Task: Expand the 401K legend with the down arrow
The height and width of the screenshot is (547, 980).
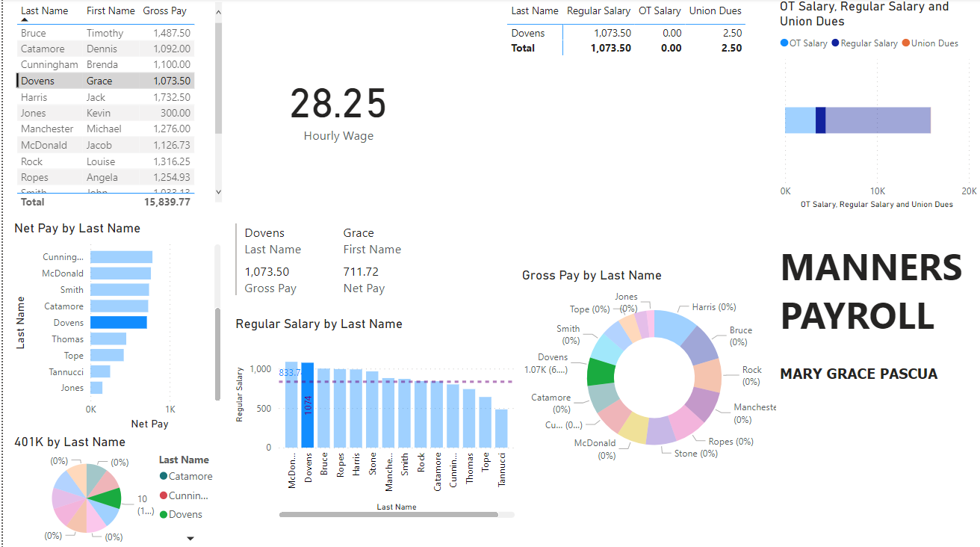Action: click(x=190, y=538)
